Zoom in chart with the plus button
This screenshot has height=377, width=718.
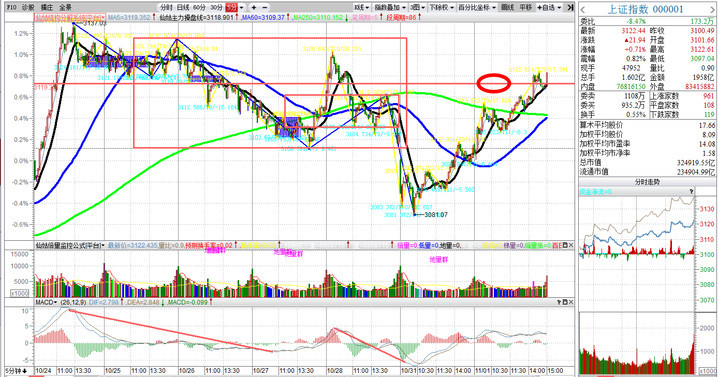pyautogui.click(x=254, y=7)
